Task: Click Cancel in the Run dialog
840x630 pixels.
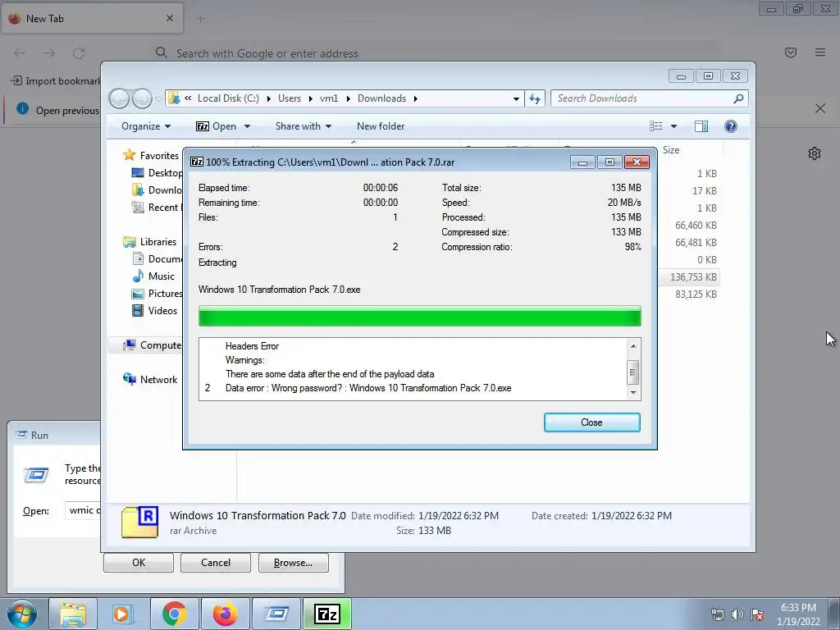Action: [x=216, y=563]
